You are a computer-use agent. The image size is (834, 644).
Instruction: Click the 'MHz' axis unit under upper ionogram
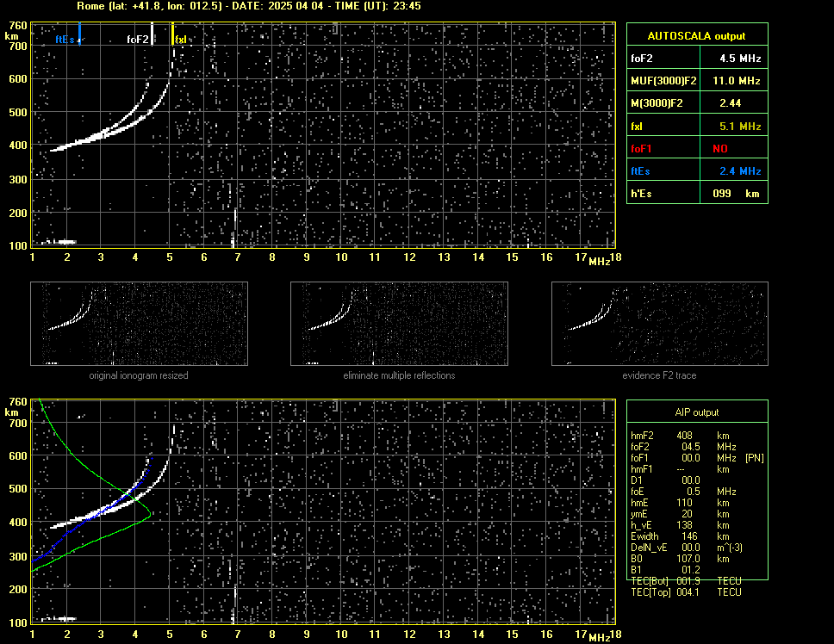(x=599, y=262)
